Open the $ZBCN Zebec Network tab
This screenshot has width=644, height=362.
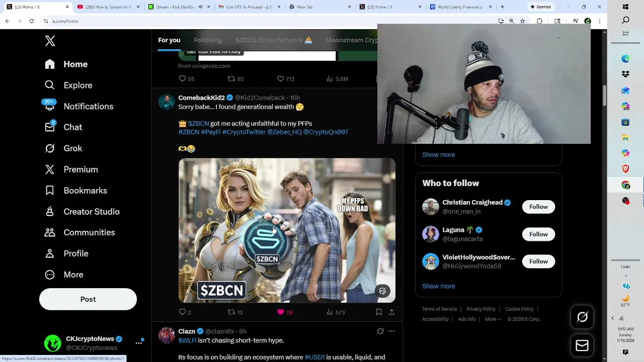(274, 40)
